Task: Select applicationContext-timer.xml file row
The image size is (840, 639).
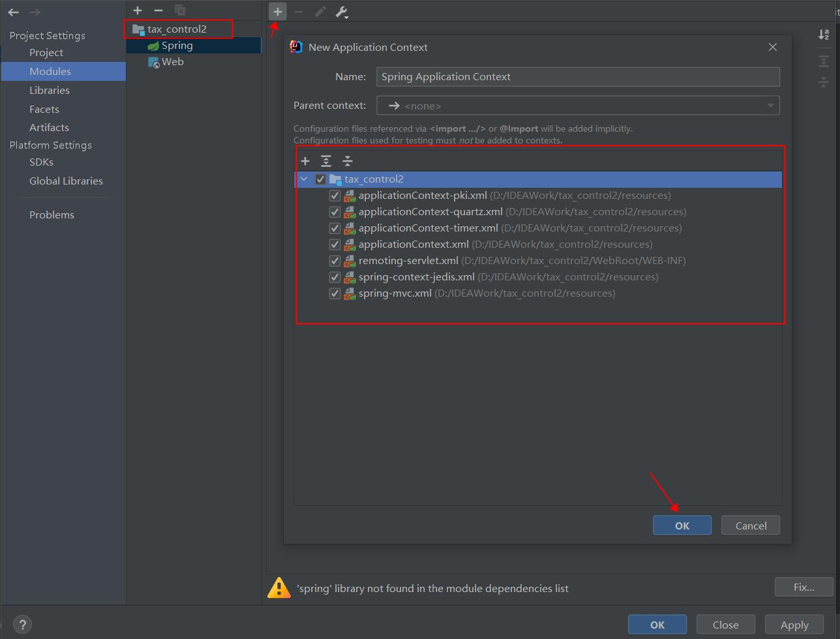Action: 538,228
